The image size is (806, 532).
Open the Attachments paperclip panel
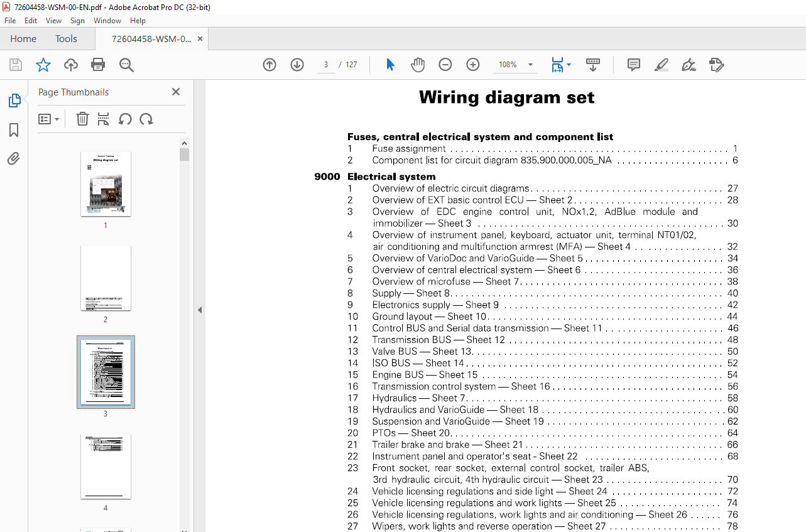point(14,158)
